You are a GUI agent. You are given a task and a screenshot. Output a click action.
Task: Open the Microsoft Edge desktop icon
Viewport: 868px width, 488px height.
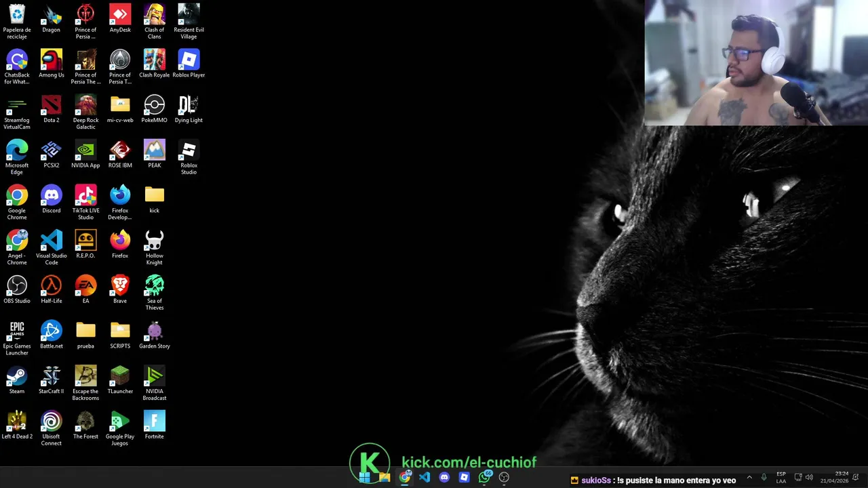pyautogui.click(x=17, y=157)
